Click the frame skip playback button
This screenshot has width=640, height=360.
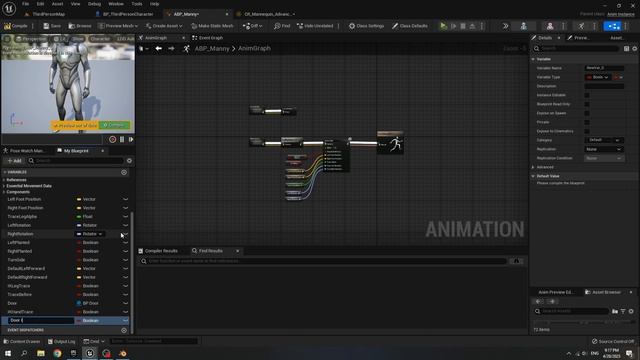(x=453, y=26)
